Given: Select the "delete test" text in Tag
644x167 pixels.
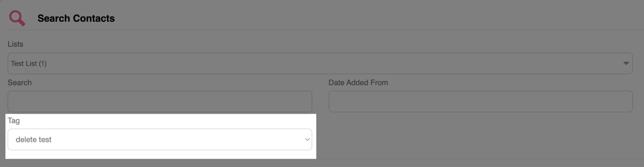Looking at the screenshot, I should point(33,140).
